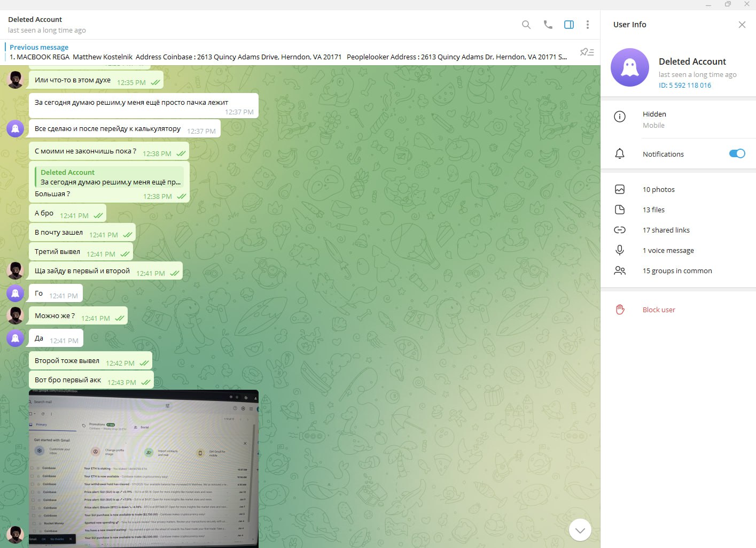
Task: Click the avatar beside 'Ща зайду в первый и второй'
Action: pyautogui.click(x=15, y=271)
